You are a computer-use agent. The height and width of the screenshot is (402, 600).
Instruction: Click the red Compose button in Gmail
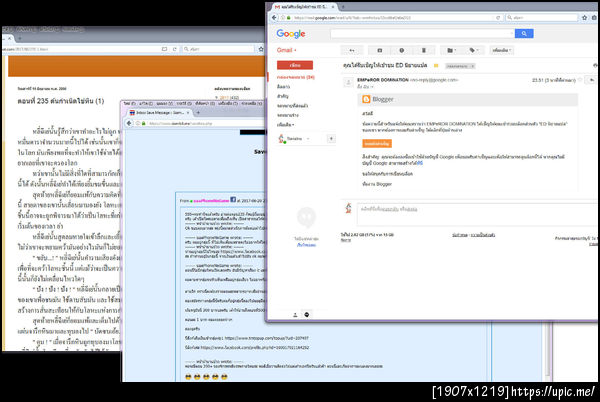pos(295,65)
